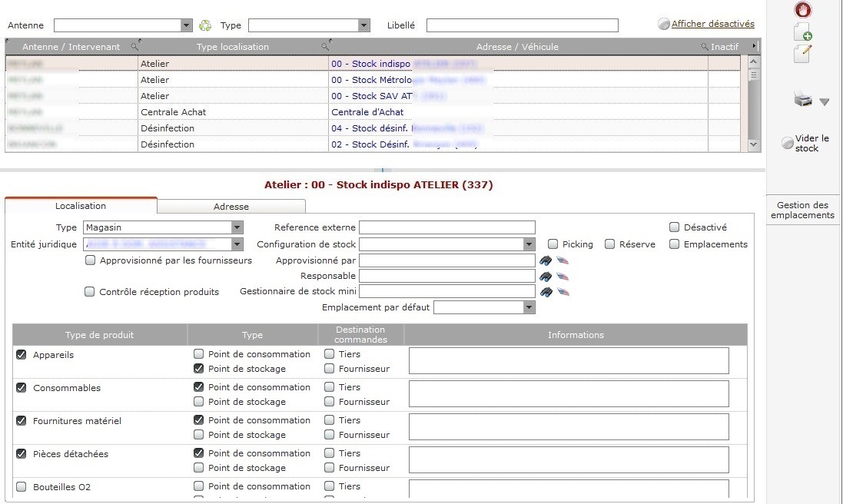Select the Centrale d'Achat row

tap(373, 111)
